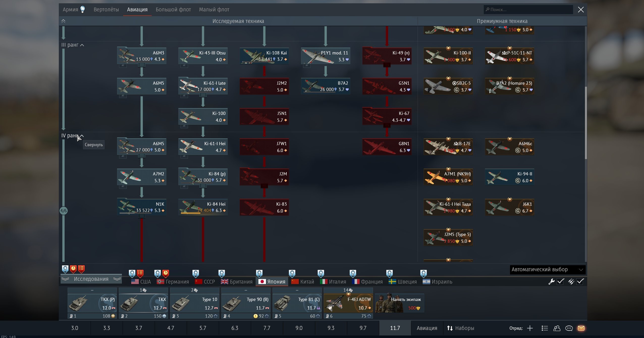Click the squad list icon
Screen dimensions: 644x338
[545, 328]
